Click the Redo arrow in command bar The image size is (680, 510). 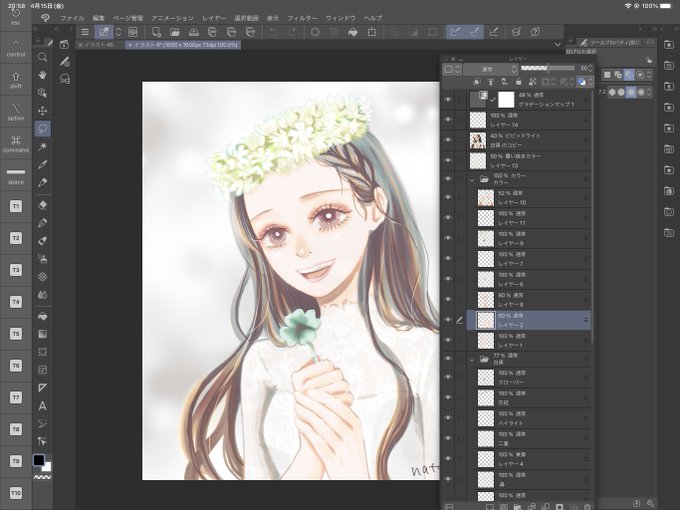coord(292,32)
